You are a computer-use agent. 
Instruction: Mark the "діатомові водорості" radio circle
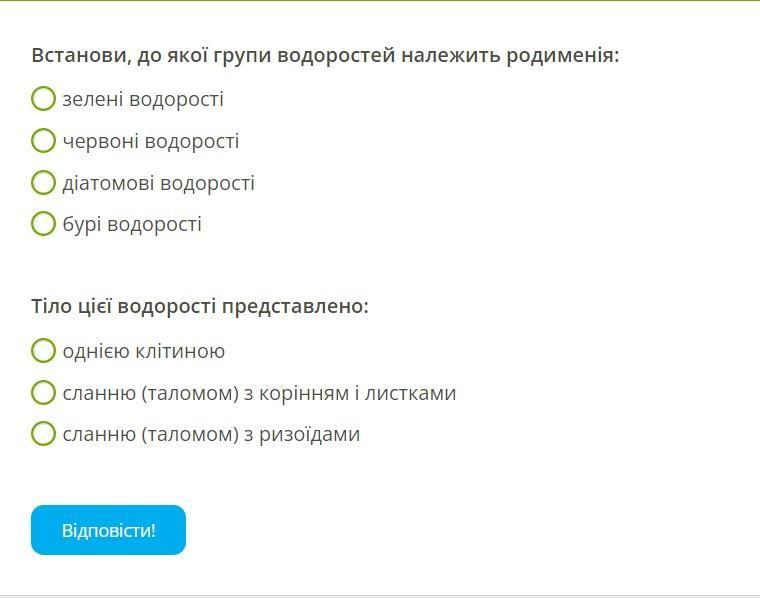[43, 182]
